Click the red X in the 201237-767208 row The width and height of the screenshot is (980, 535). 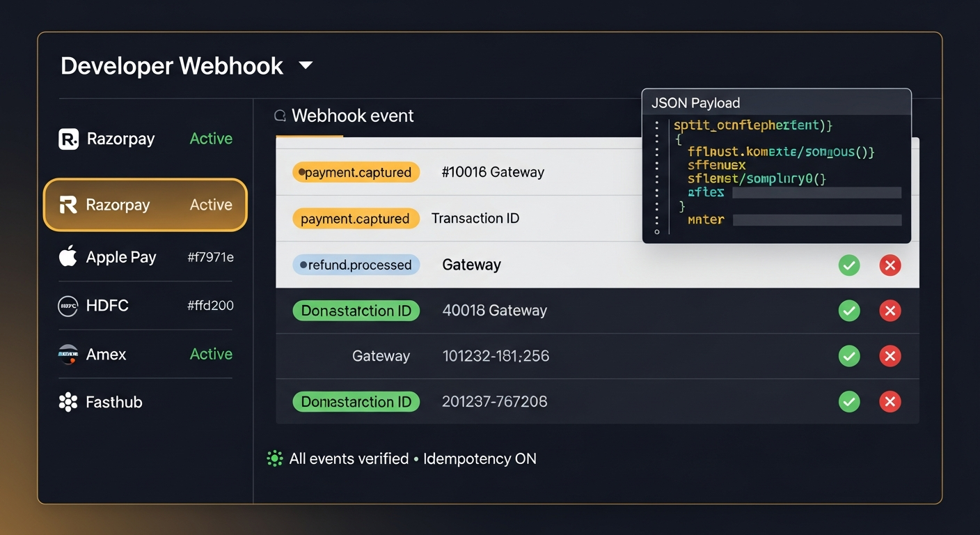click(890, 401)
